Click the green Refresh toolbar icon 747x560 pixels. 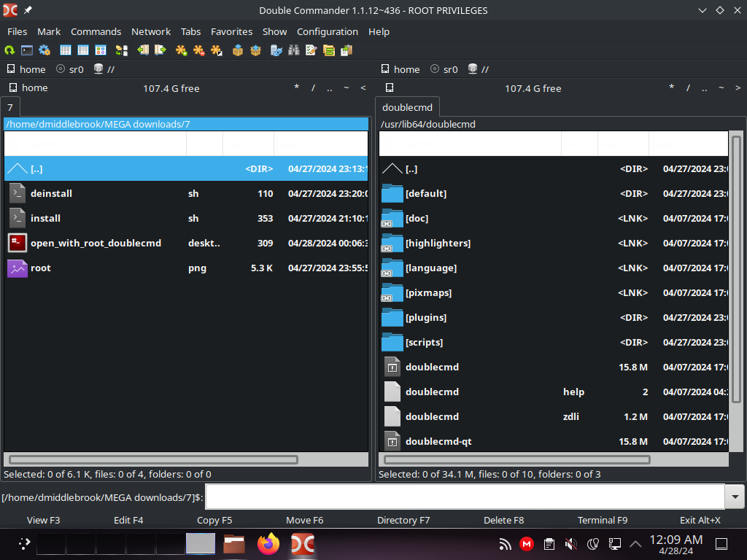tap(9, 50)
